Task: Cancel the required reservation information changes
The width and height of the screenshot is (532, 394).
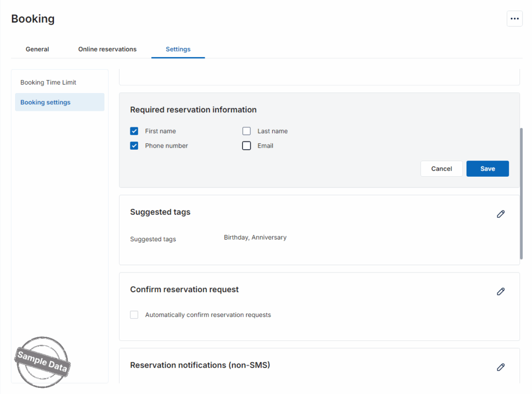Action: (x=441, y=169)
